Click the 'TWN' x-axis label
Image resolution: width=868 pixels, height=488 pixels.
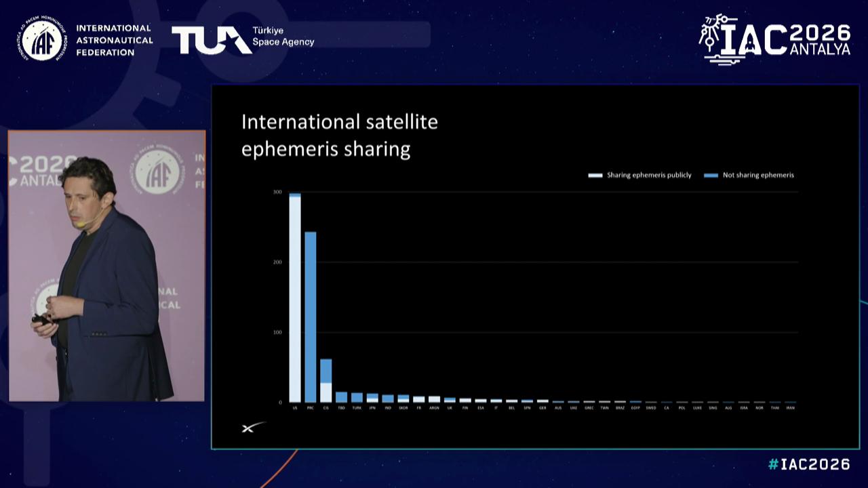tap(605, 408)
